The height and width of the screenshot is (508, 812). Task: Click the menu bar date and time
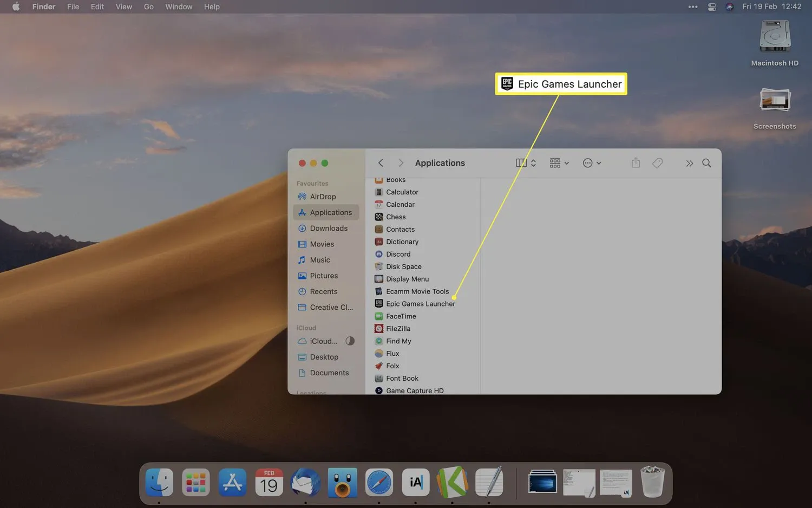(772, 6)
